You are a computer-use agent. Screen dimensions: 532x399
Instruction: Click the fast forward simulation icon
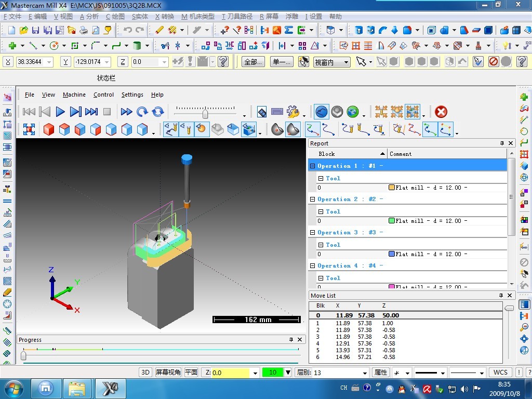point(126,112)
